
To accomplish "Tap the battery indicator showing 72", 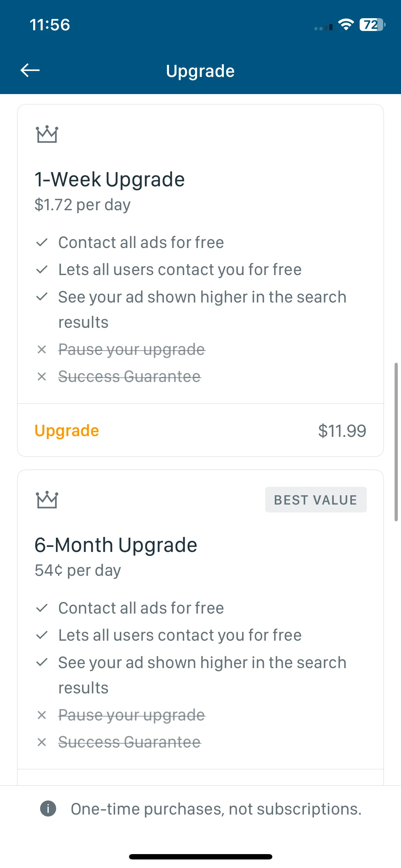I will (x=372, y=25).
